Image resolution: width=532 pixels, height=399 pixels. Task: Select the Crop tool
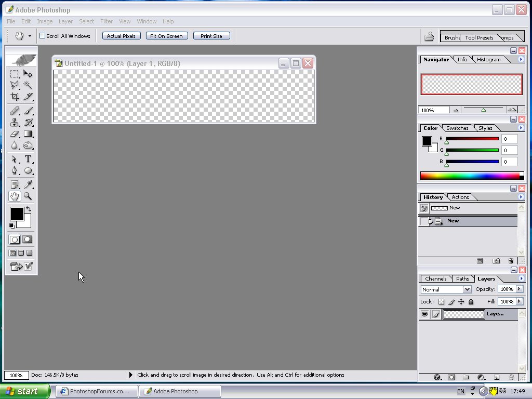[15, 97]
